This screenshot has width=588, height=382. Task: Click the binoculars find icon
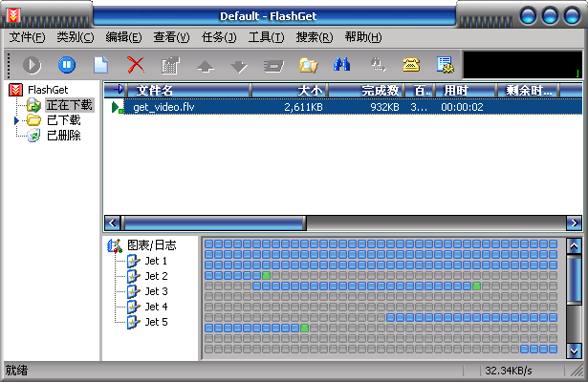point(341,65)
